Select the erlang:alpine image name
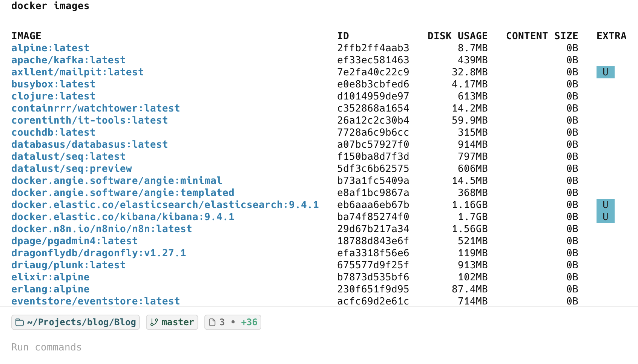 coord(51,289)
